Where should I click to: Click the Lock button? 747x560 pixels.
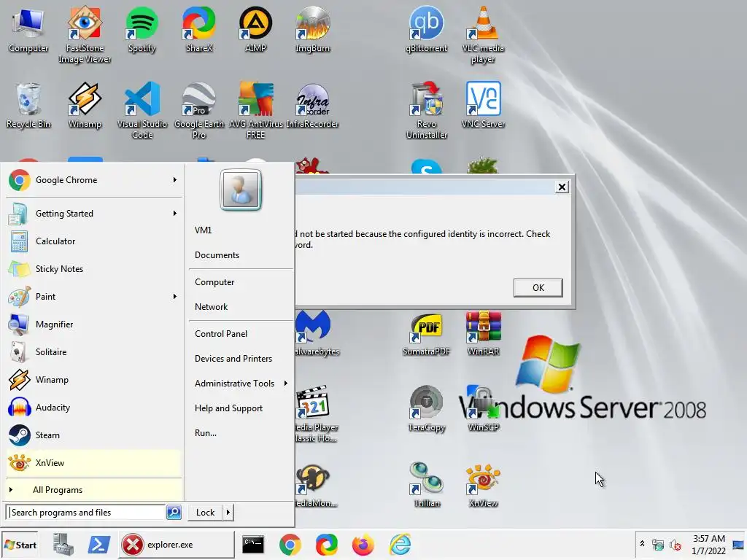click(205, 513)
